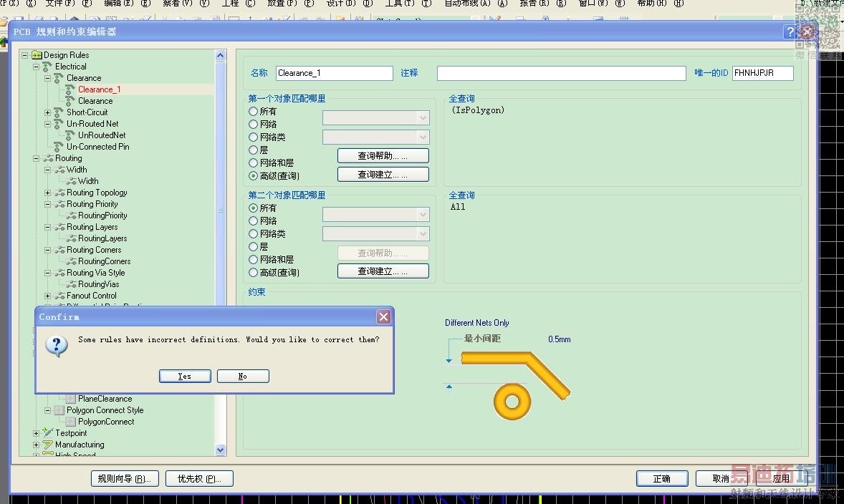
Task: Close the Confirm dialog with X
Action: 383,317
